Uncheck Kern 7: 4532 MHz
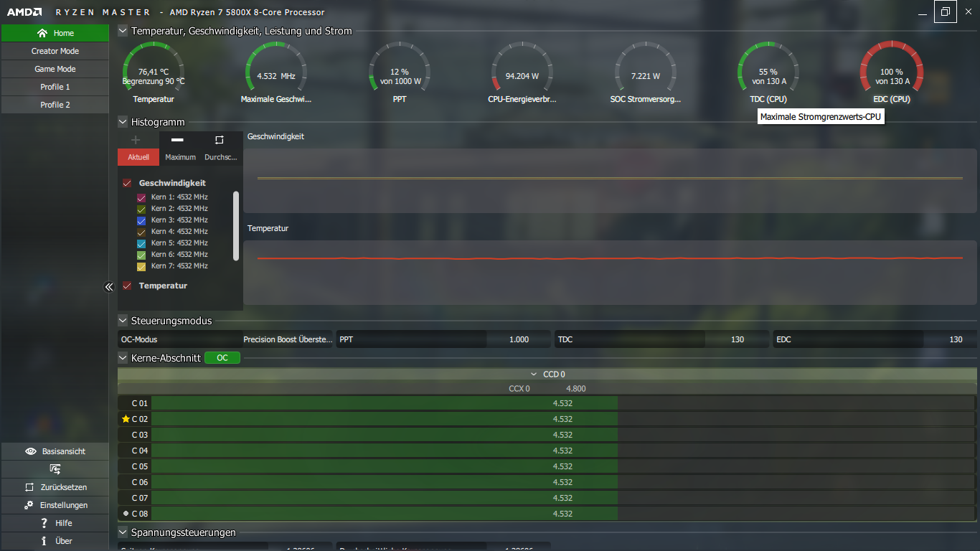 (141, 266)
